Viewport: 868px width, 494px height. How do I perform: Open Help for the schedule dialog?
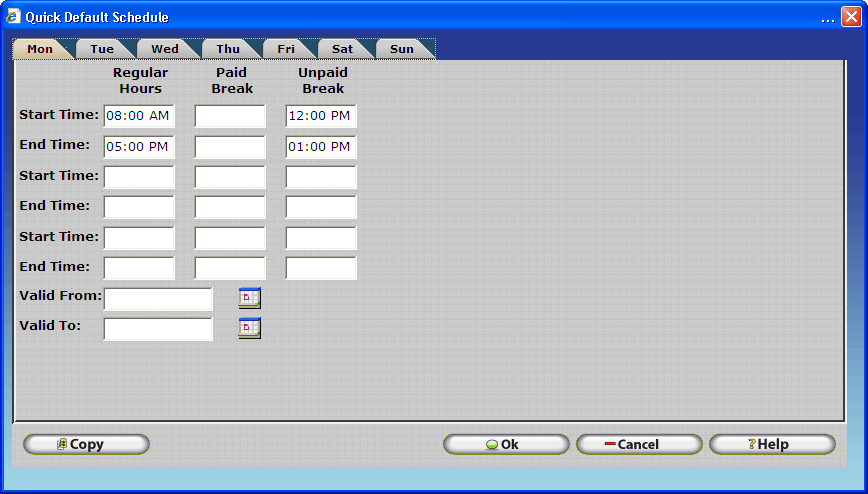click(772, 445)
